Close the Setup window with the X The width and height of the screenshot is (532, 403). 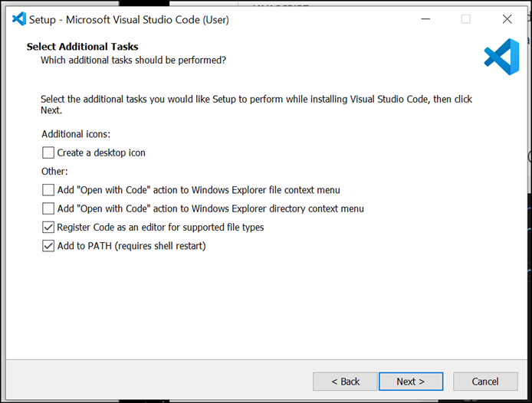click(507, 18)
